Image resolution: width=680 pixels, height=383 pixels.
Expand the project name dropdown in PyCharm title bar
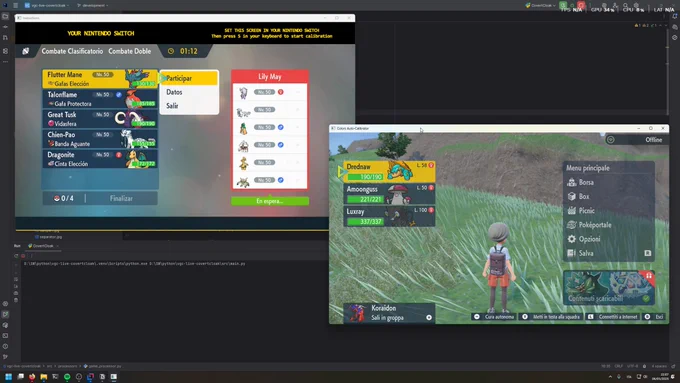click(x=47, y=5)
